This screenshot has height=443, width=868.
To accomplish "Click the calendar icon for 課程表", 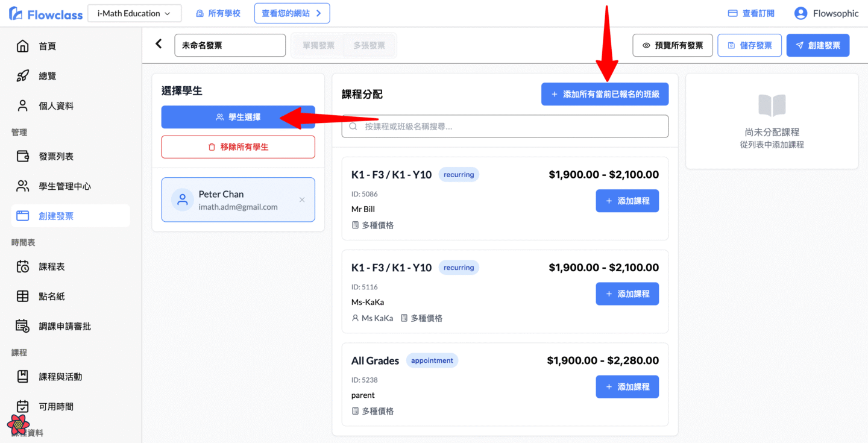I will 22,266.
